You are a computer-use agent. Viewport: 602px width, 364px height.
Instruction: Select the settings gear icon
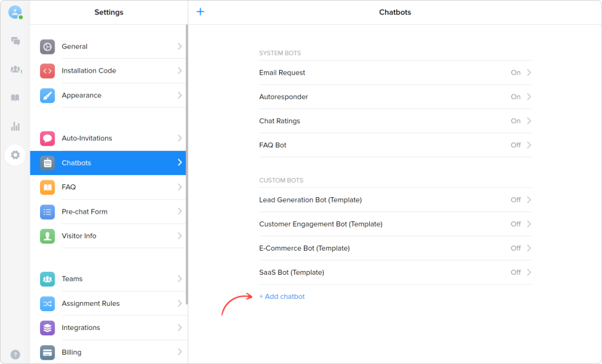click(x=15, y=155)
